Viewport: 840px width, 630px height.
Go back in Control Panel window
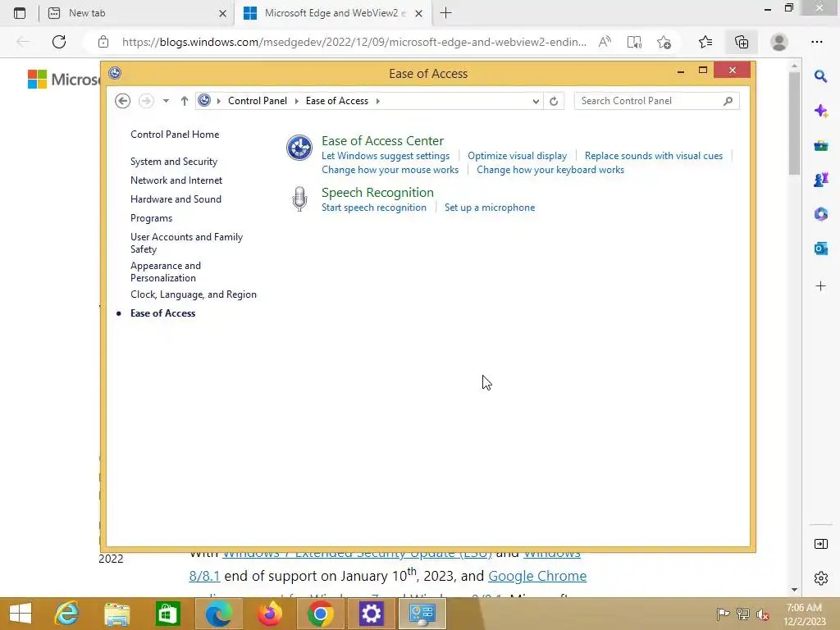(x=123, y=101)
